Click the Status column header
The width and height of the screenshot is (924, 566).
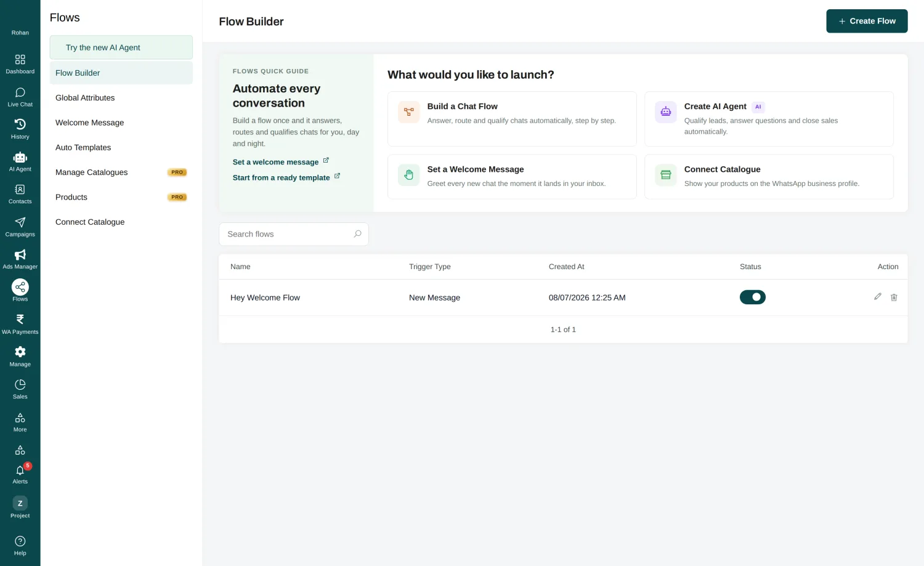point(750,267)
